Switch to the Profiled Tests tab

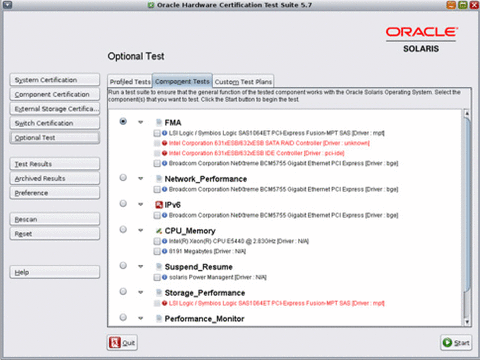(x=130, y=82)
